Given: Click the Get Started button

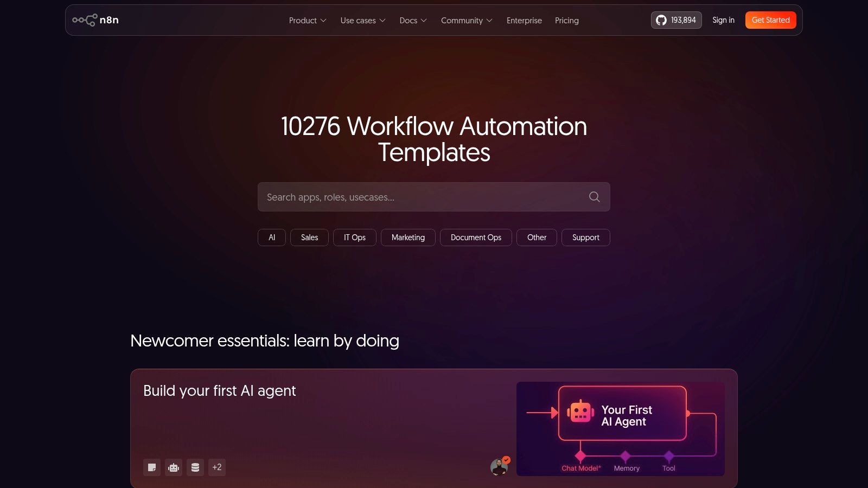Looking at the screenshot, I should click(771, 20).
